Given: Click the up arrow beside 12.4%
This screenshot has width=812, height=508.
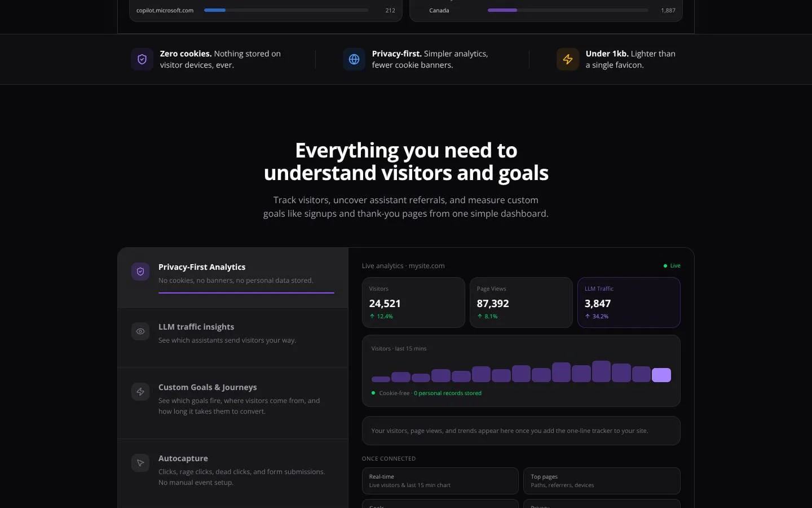Looking at the screenshot, I should [x=372, y=316].
